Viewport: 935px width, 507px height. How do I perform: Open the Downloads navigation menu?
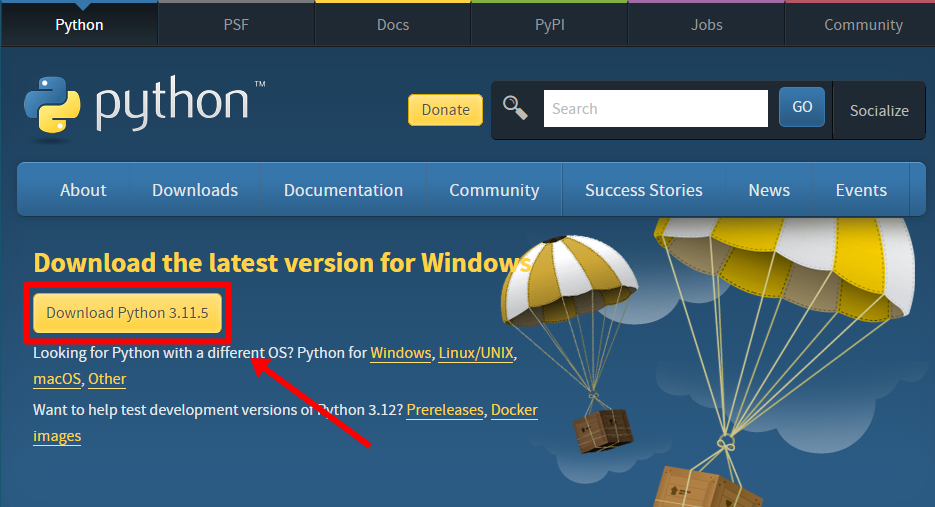195,190
